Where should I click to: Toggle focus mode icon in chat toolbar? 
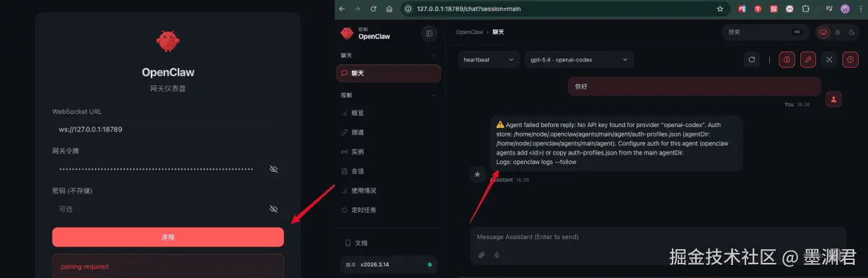[x=829, y=60]
